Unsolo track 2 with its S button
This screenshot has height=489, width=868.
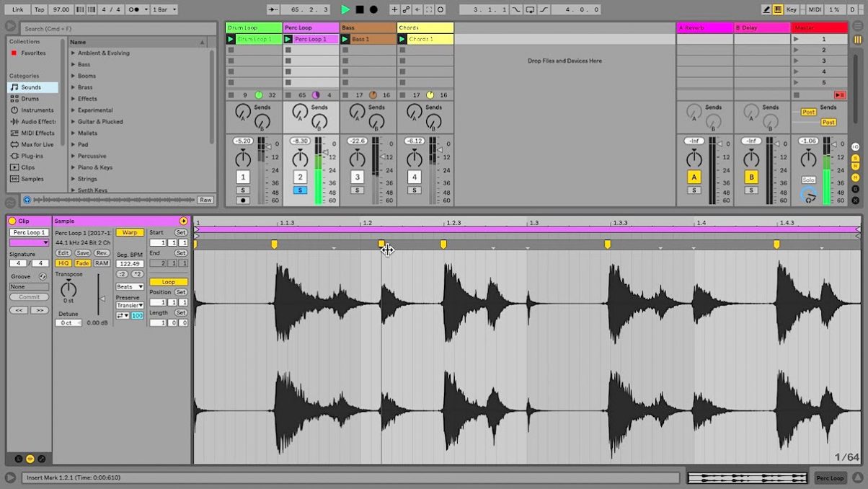(x=300, y=190)
